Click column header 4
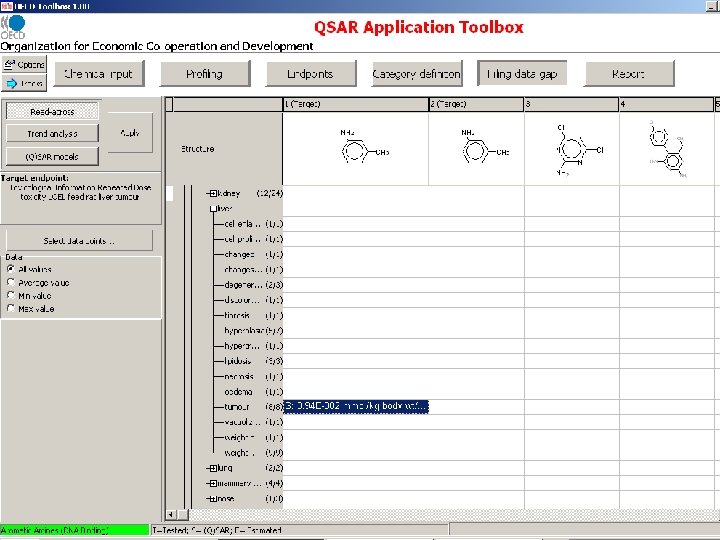The width and height of the screenshot is (720, 540). pos(667,104)
